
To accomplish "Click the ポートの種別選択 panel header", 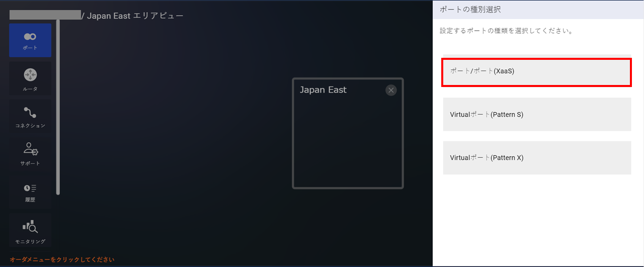I will (x=538, y=10).
